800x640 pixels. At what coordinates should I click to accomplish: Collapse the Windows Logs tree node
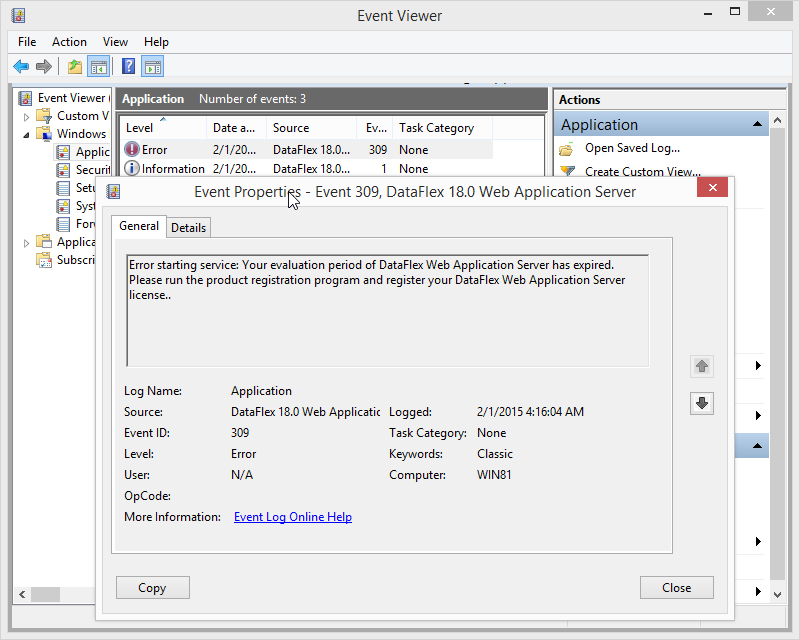[27, 135]
